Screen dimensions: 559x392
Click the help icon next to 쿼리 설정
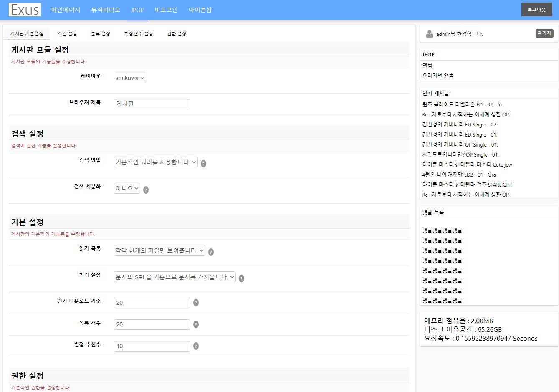tap(241, 278)
